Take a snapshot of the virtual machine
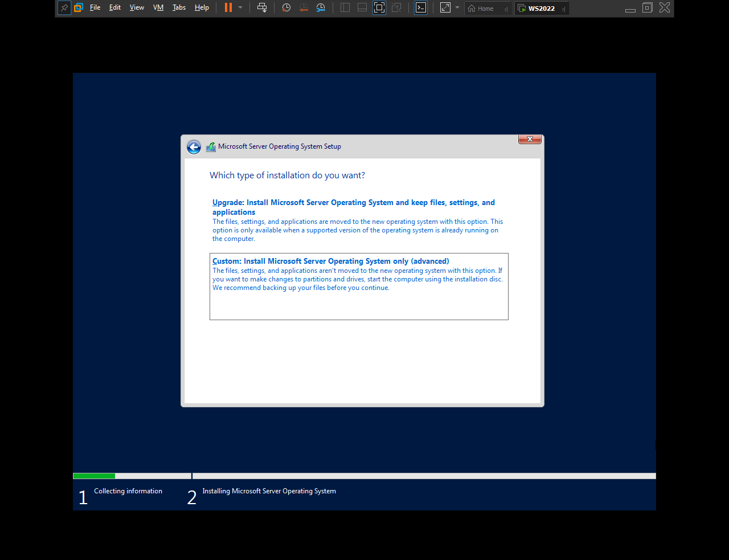This screenshot has height=560, width=729. tap(286, 8)
